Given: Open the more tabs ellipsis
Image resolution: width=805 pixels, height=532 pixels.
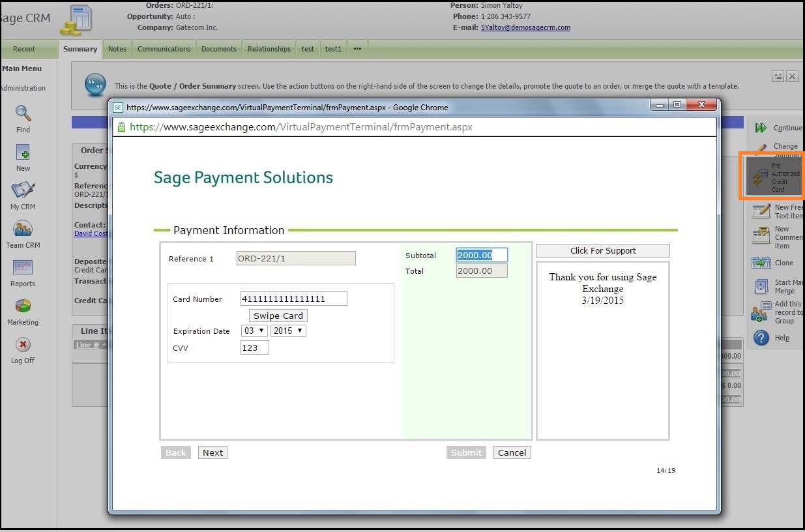Looking at the screenshot, I should click(358, 49).
